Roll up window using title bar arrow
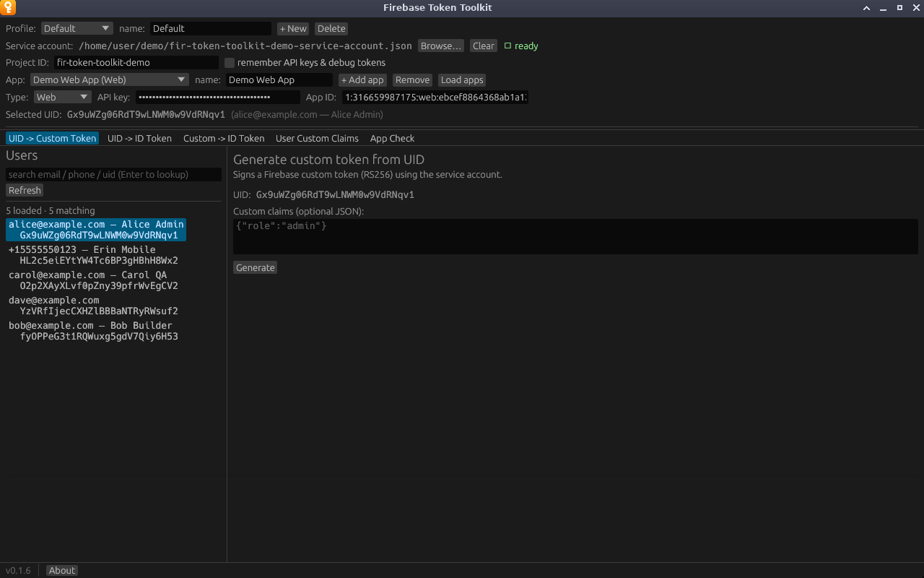The image size is (924, 578). click(867, 8)
